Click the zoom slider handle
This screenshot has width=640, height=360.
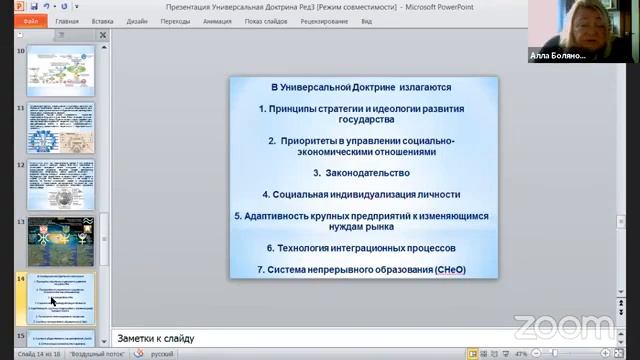click(x=555, y=353)
